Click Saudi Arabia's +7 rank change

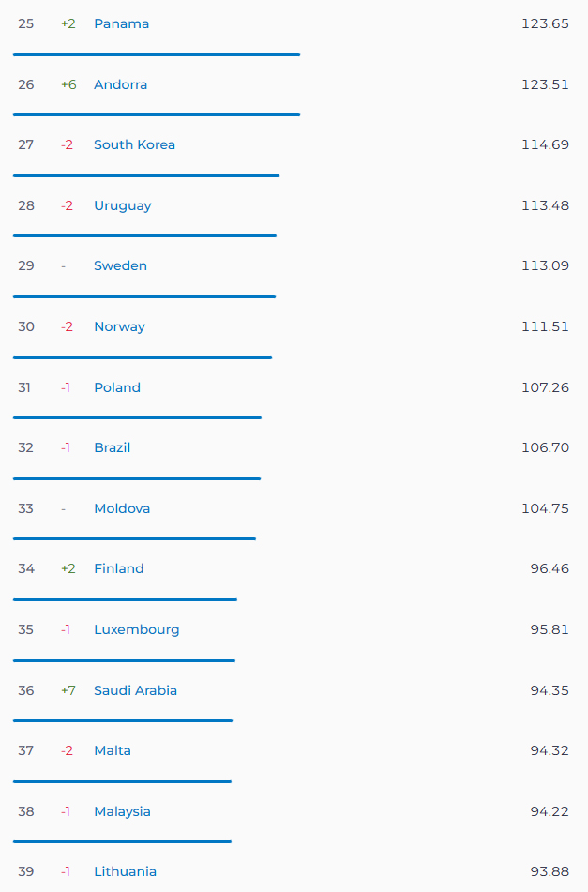pos(68,690)
